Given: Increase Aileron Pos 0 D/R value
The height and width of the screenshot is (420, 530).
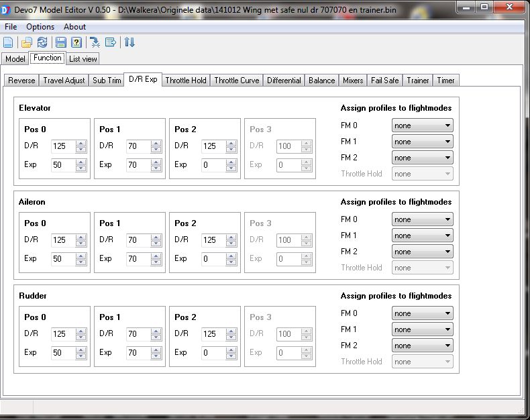Looking at the screenshot, I should click(x=81, y=238).
